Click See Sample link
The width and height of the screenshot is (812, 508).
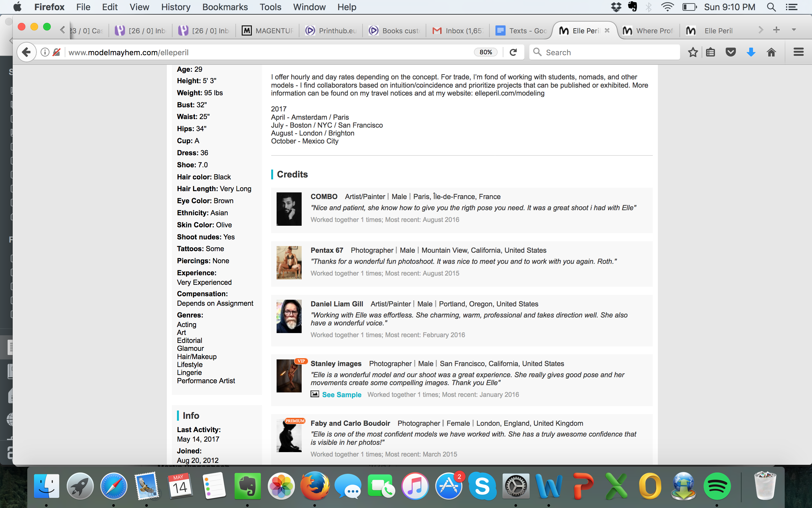tap(342, 395)
